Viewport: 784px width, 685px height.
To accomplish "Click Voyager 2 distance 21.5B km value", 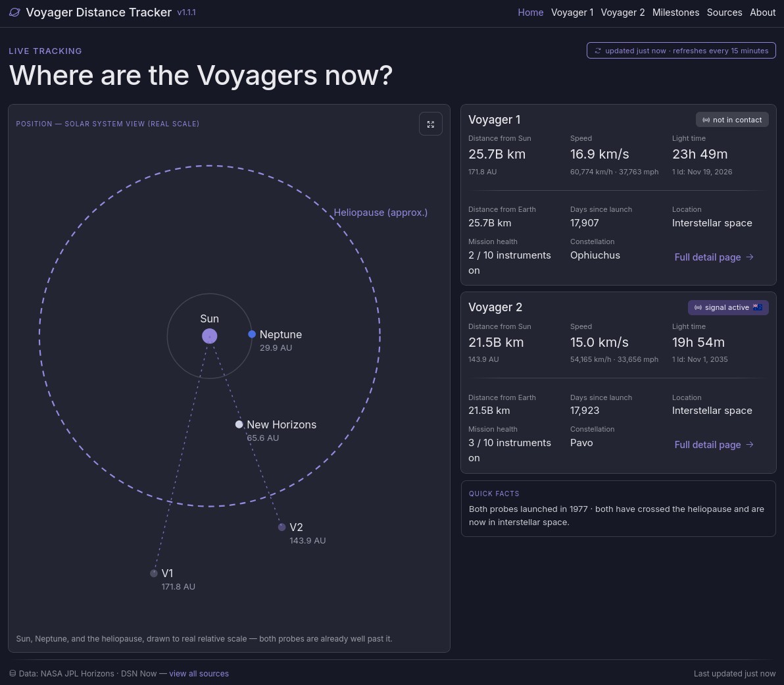I will tap(495, 342).
